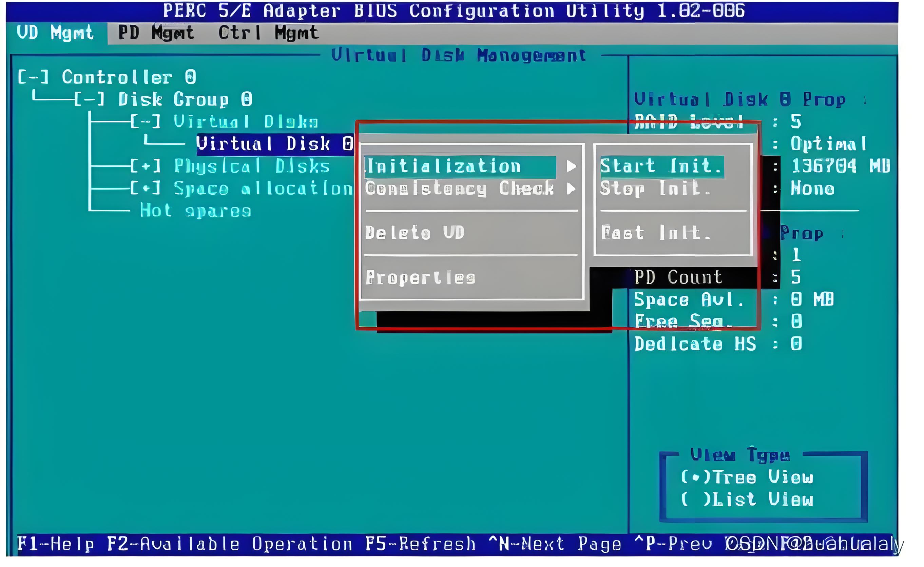Viewport: 924px width, 567px height.
Task: Switch to the PD Mgmt tab
Action: [x=156, y=33]
